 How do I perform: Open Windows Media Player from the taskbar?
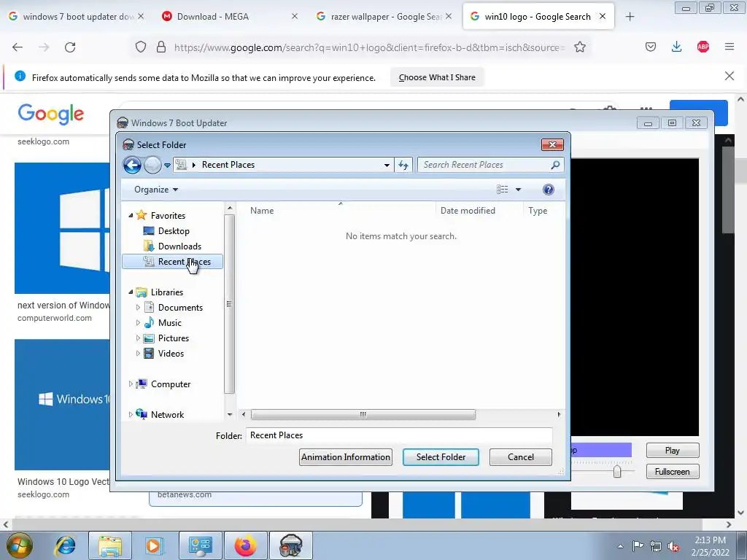tap(153, 545)
